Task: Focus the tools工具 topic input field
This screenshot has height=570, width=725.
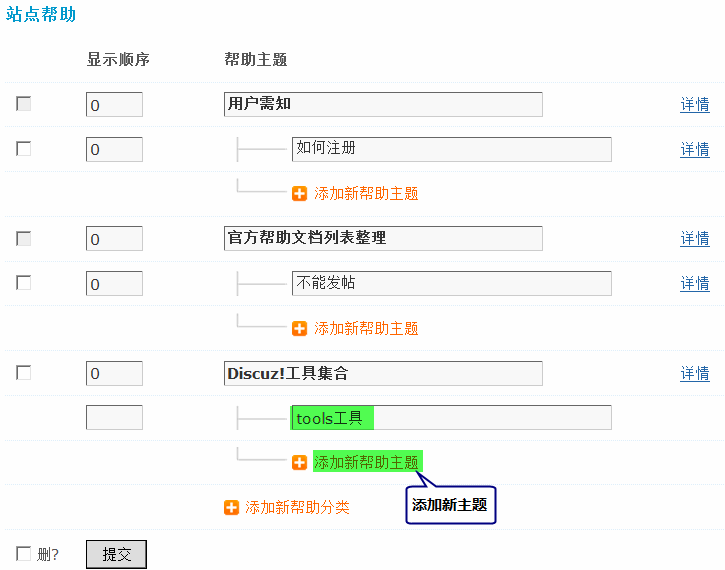Action: tap(451, 418)
